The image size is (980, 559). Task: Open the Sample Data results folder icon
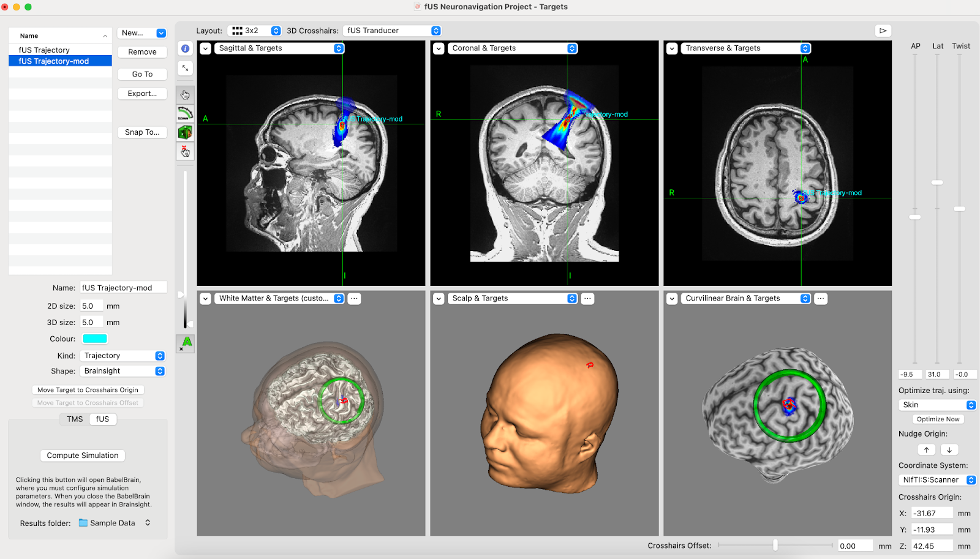[83, 522]
